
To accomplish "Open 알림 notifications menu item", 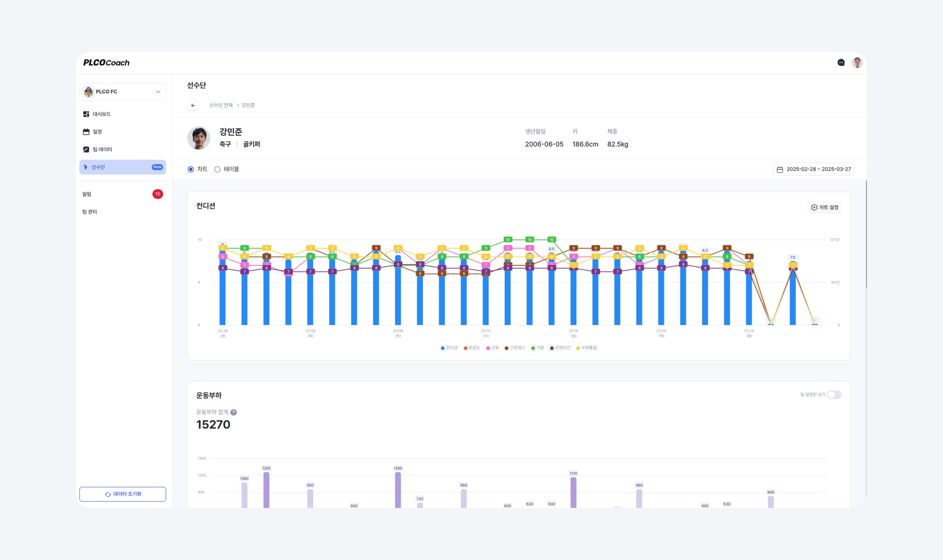I will (x=87, y=194).
